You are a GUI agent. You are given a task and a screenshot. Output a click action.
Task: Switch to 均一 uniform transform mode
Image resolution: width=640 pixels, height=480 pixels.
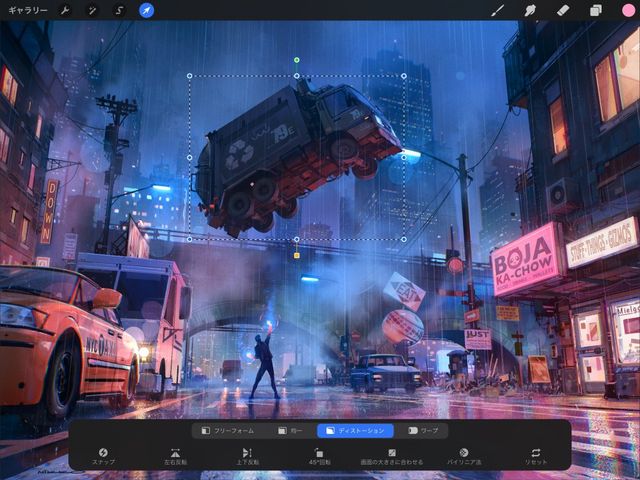[x=290, y=431]
